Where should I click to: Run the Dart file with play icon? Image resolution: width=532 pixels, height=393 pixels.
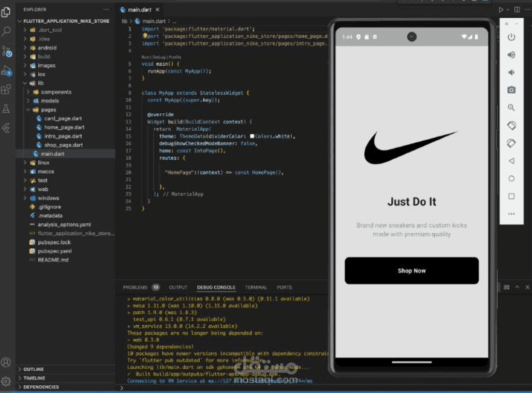[x=501, y=10]
